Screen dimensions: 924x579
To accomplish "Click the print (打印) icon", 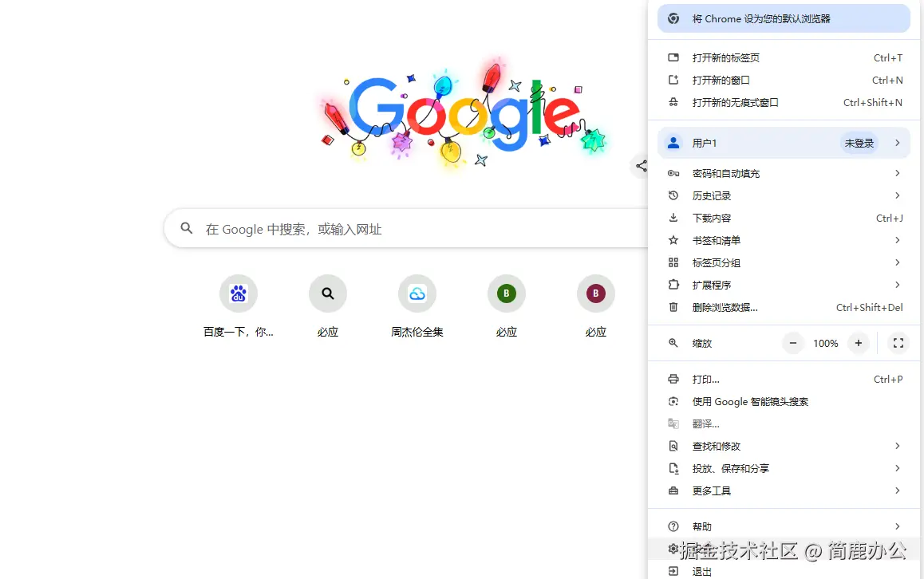I will coord(674,379).
